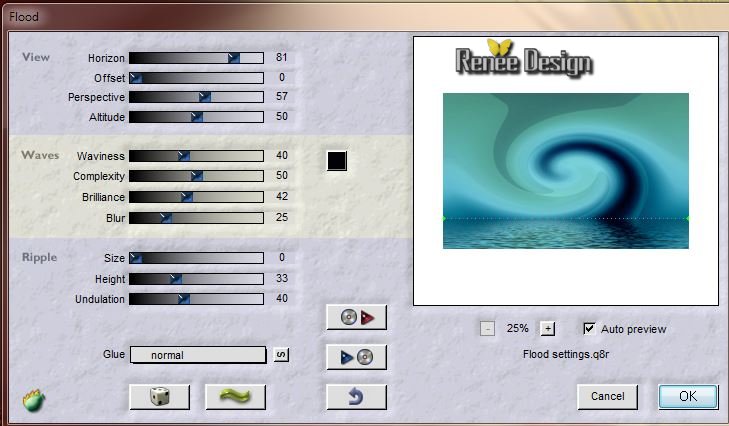Click the Blur value 25

click(x=282, y=217)
